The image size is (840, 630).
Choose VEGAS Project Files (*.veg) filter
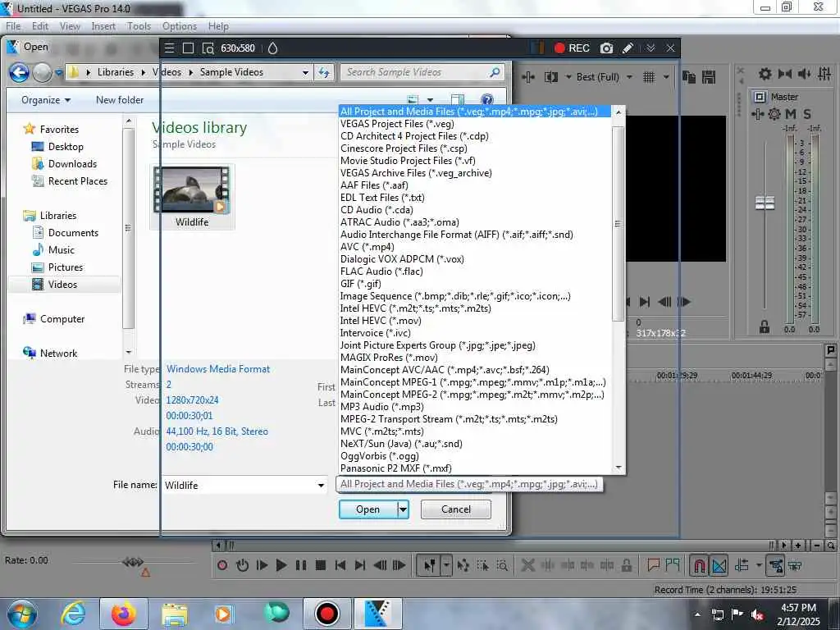point(397,124)
